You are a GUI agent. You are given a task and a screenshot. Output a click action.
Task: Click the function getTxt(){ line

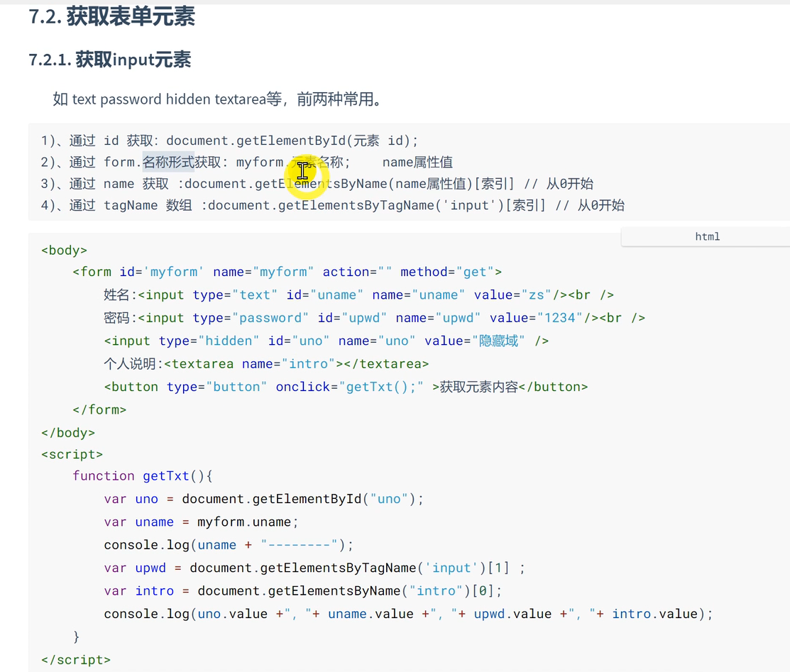coord(143,476)
